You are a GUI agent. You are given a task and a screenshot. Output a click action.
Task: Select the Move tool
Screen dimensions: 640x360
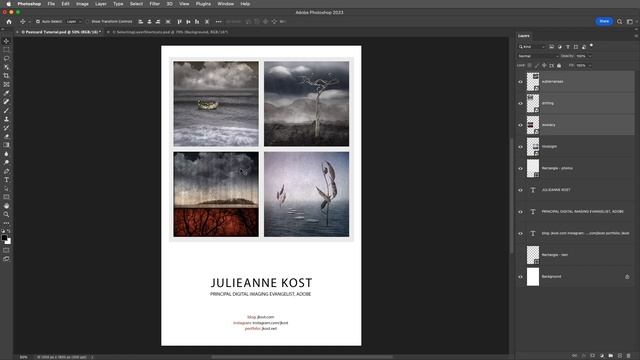click(x=6, y=41)
